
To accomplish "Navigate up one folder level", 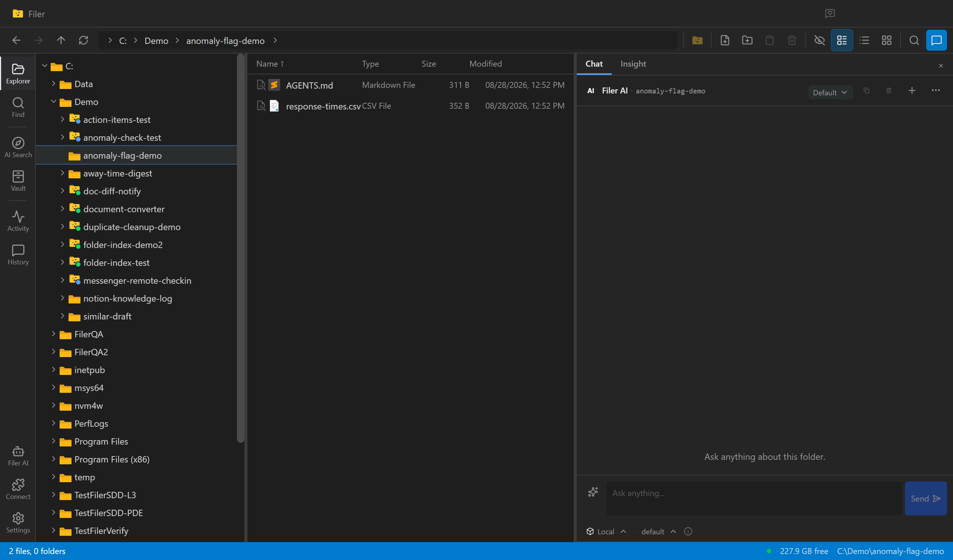I will [61, 41].
